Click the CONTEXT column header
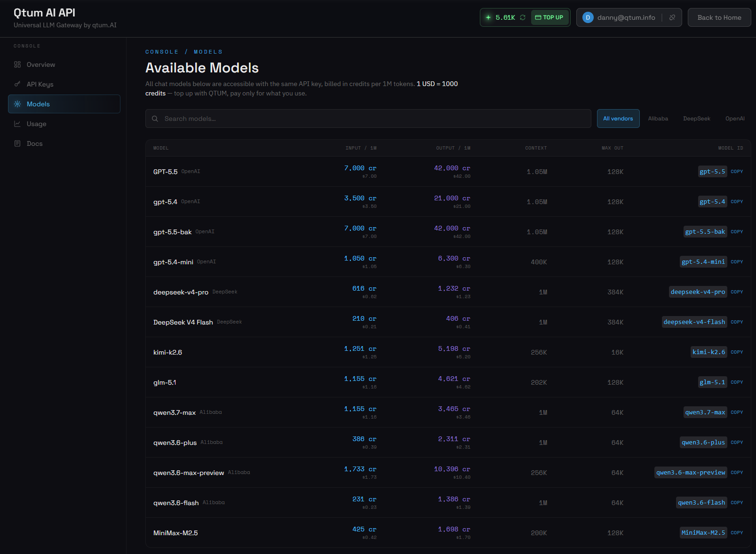The width and height of the screenshot is (756, 554). (x=536, y=148)
